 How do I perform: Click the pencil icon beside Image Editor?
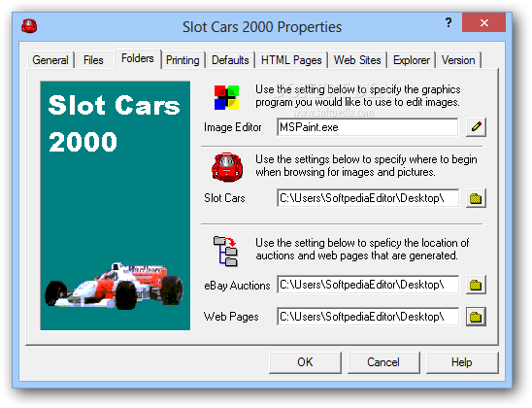[476, 127]
